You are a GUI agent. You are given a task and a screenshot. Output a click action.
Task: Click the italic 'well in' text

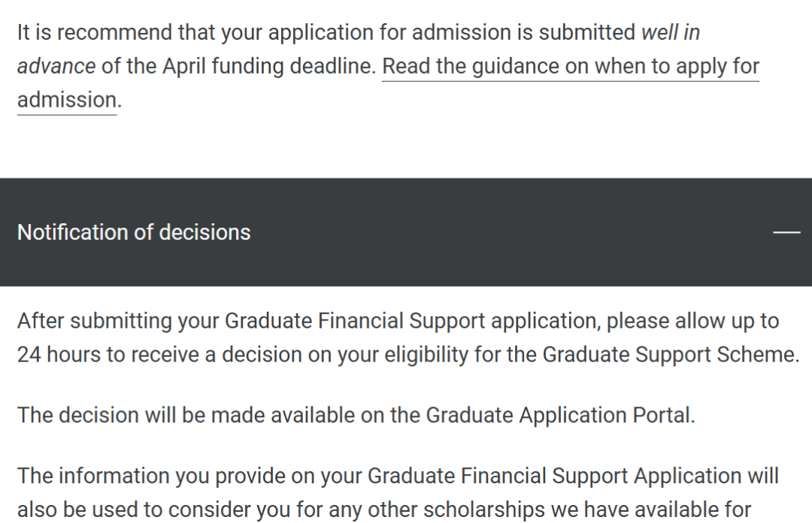[x=671, y=32]
